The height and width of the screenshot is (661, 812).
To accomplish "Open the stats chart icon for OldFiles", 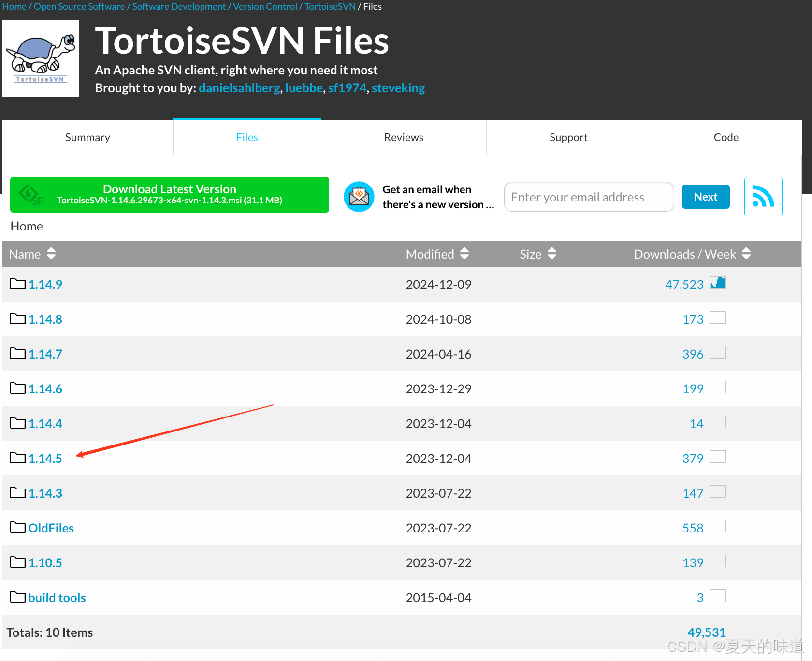I will point(718,526).
